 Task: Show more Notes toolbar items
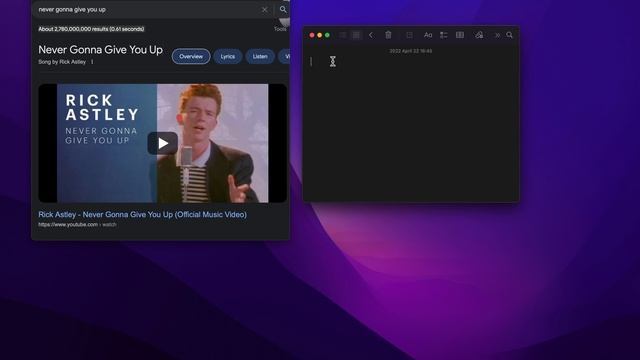point(497,36)
